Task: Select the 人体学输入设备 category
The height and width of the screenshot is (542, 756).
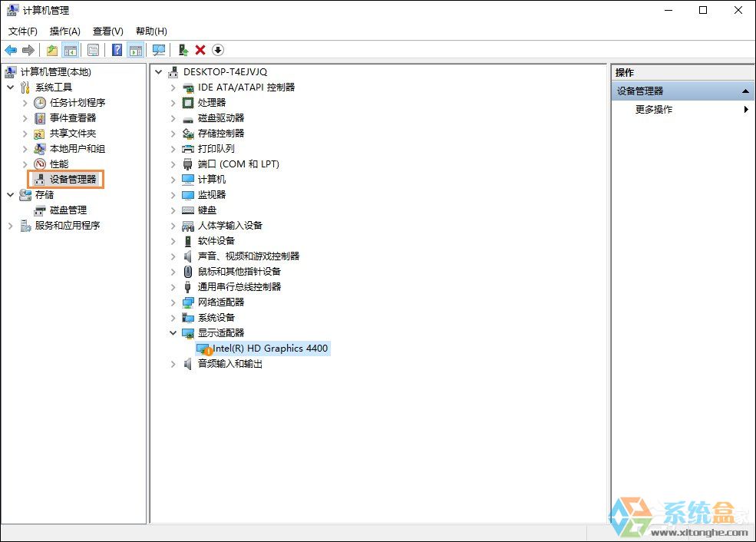Action: click(230, 226)
